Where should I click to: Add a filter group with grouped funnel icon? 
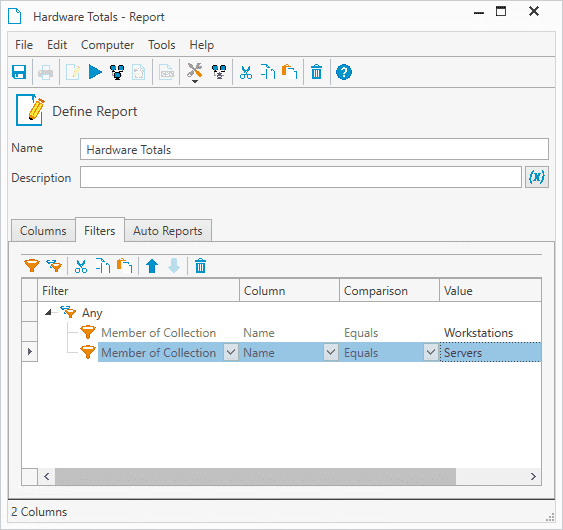[54, 266]
